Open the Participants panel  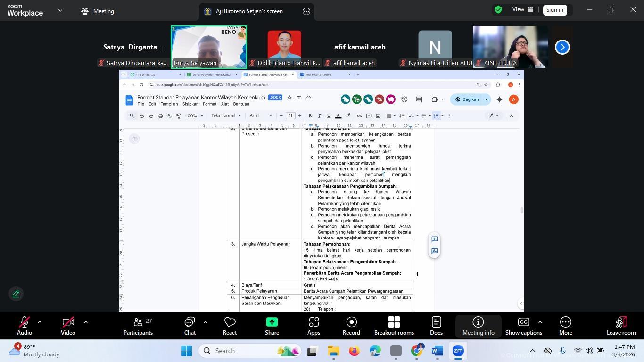click(138, 326)
